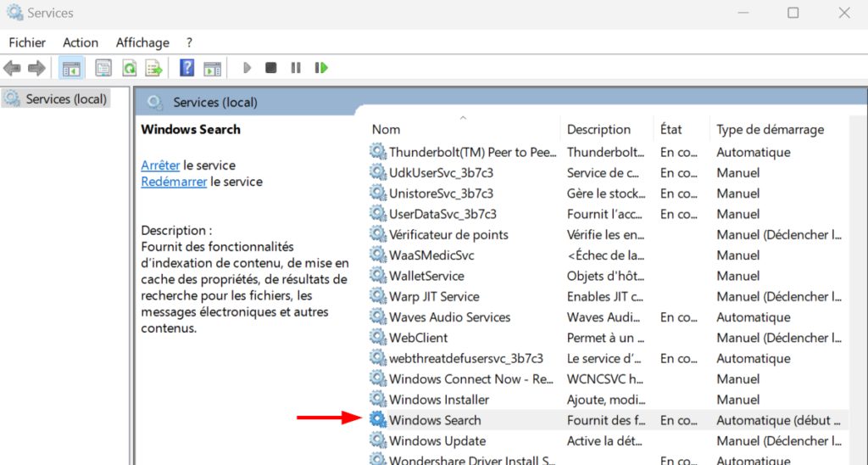868x465 pixels.
Task: Click the gear icon of Windows Installer
Action: pyautogui.click(x=378, y=399)
